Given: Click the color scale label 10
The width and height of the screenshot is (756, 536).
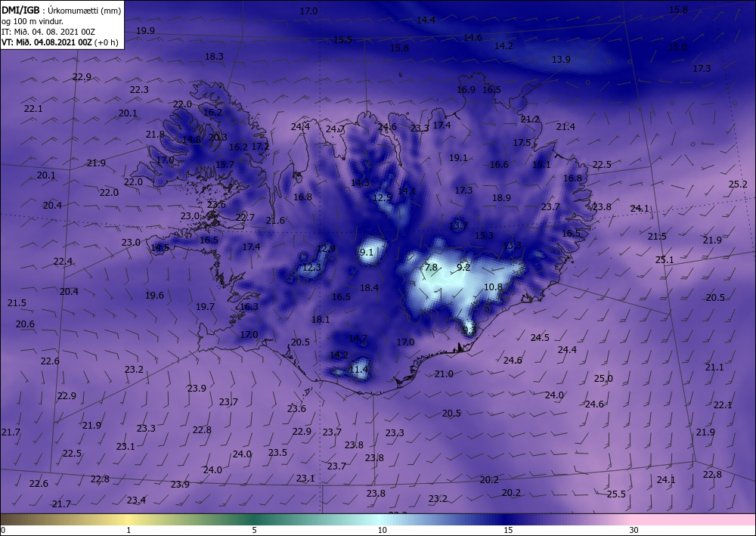Looking at the screenshot, I should point(382,530).
